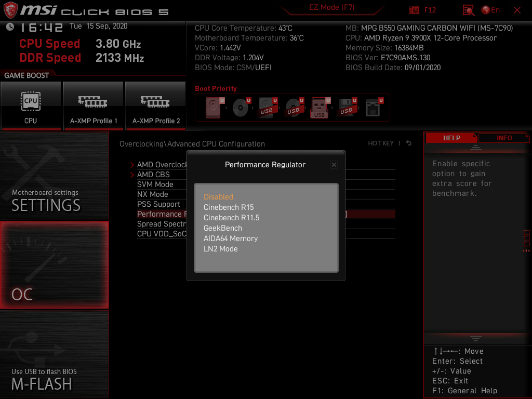Open the BIOS search magnifier icon
The width and height of the screenshot is (532, 399).
point(469,10)
